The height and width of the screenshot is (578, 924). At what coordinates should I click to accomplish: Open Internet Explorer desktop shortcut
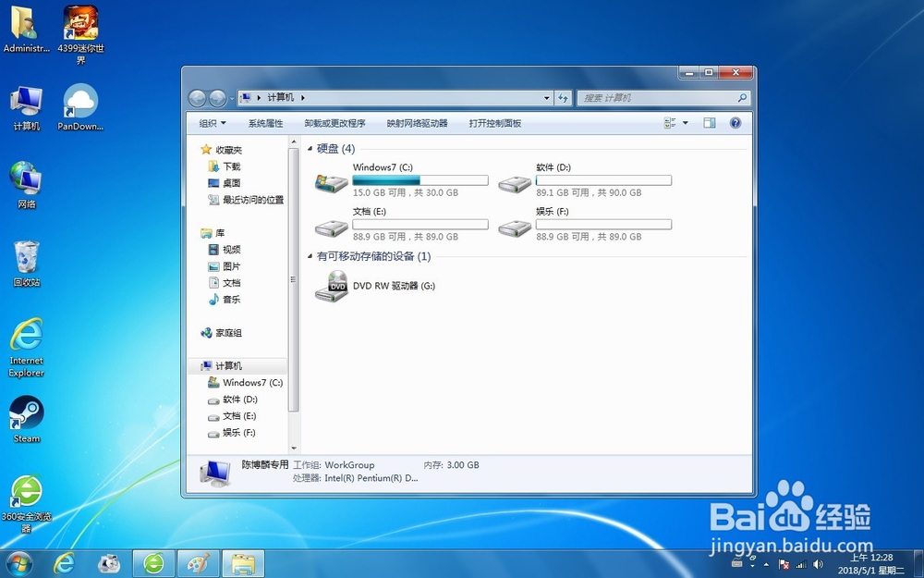click(x=27, y=348)
